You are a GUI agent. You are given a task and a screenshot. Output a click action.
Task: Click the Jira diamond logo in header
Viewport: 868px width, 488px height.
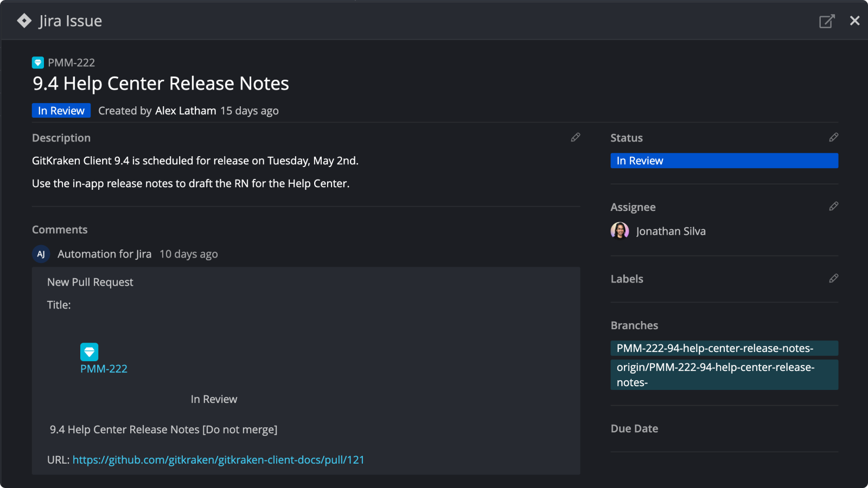pos(24,21)
